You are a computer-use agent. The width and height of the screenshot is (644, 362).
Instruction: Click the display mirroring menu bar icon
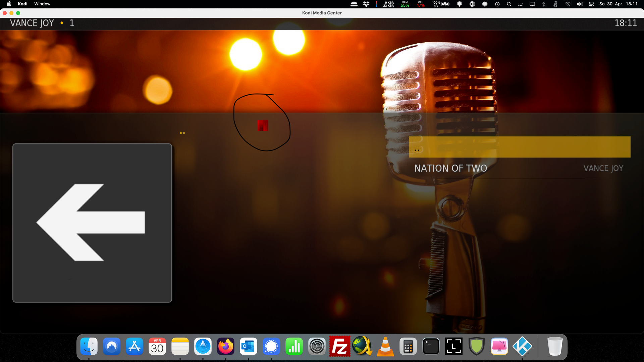[532, 4]
